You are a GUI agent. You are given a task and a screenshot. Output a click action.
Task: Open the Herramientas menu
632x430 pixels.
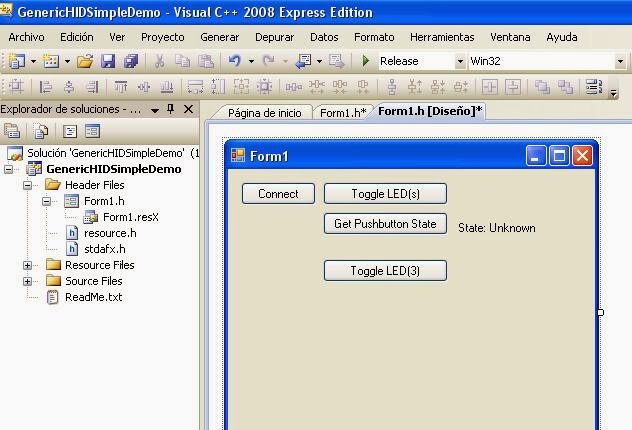tap(442, 37)
